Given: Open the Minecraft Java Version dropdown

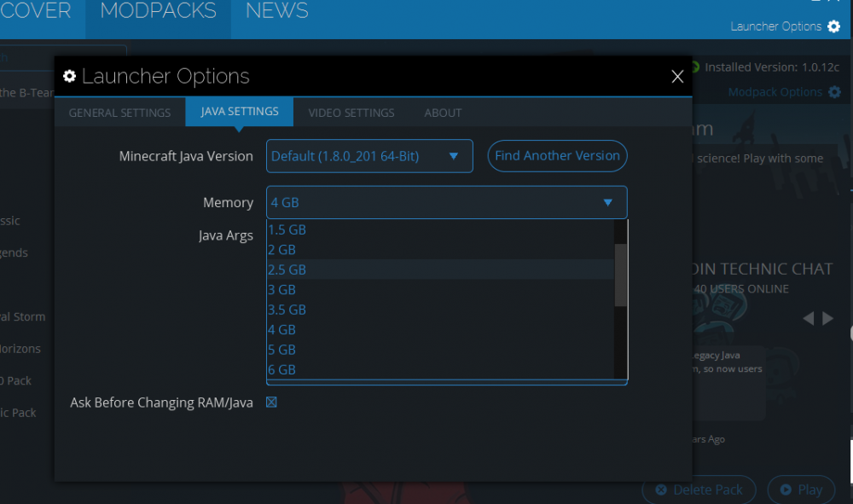Looking at the screenshot, I should (x=369, y=156).
